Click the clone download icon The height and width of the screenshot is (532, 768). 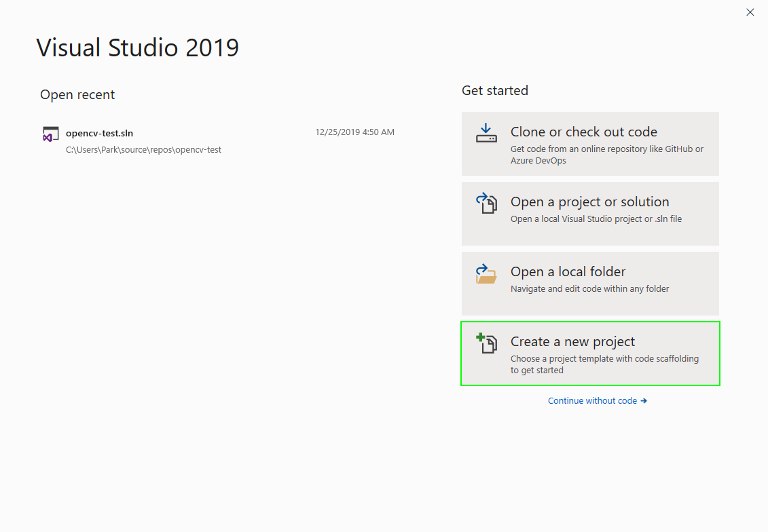486,133
